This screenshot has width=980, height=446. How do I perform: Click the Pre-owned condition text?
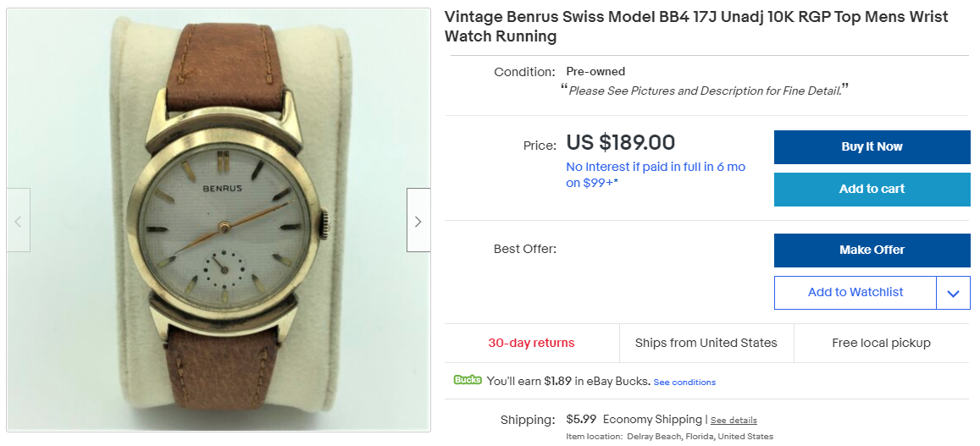pos(595,72)
